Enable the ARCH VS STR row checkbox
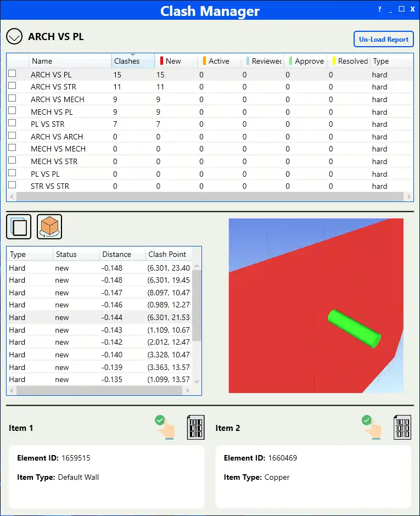This screenshot has height=516, width=420. 12,87
